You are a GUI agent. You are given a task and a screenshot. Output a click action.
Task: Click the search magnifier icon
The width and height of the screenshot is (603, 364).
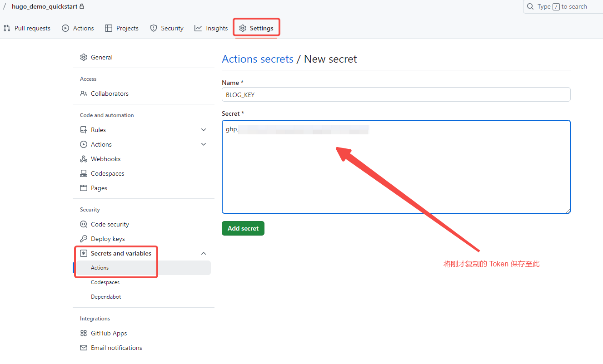[530, 6]
